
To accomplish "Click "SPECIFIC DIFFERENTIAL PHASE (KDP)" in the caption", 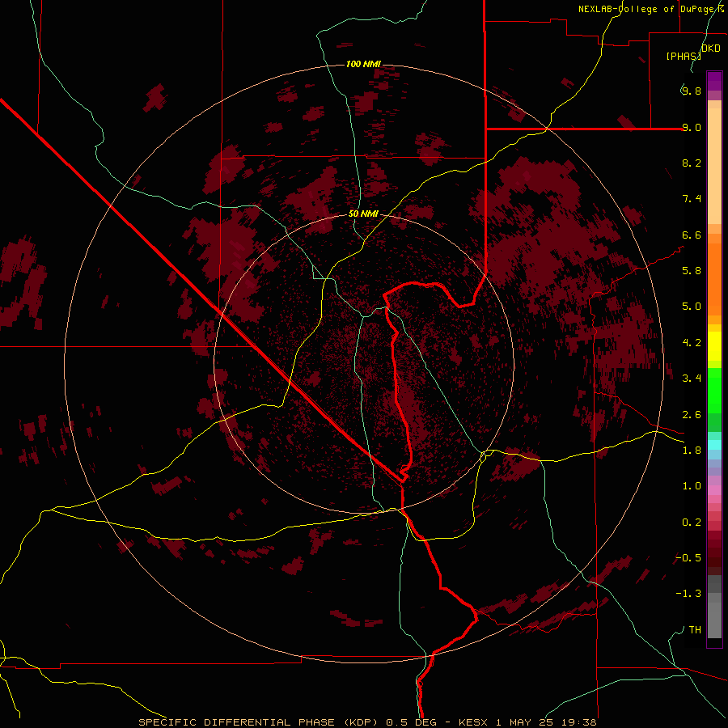I will (258, 722).
